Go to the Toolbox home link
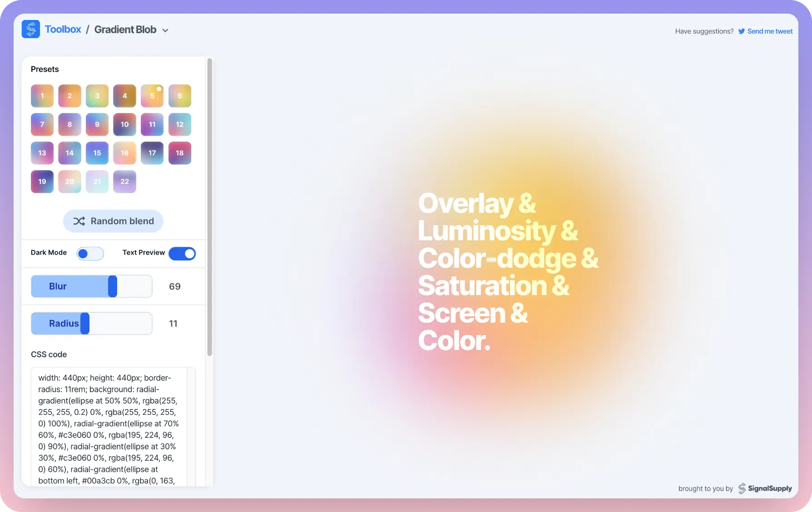The width and height of the screenshot is (812, 512). click(x=63, y=30)
